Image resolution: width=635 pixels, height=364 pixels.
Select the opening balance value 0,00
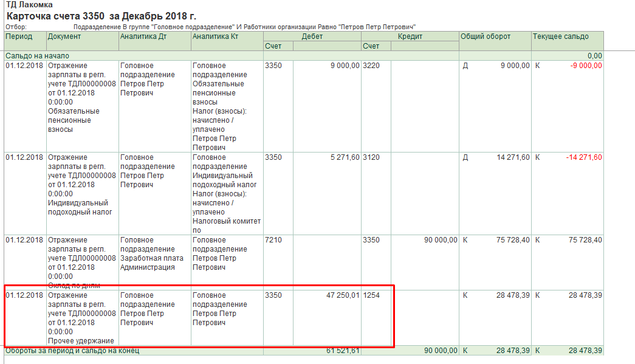594,56
